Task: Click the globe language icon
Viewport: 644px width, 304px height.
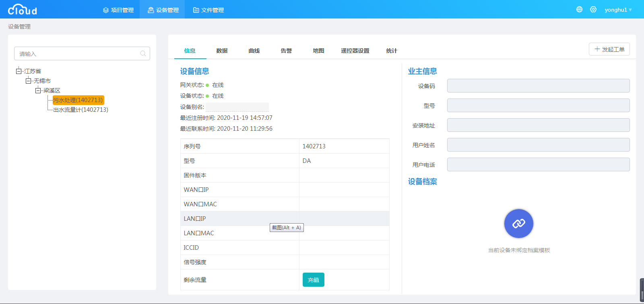Action: (579, 9)
